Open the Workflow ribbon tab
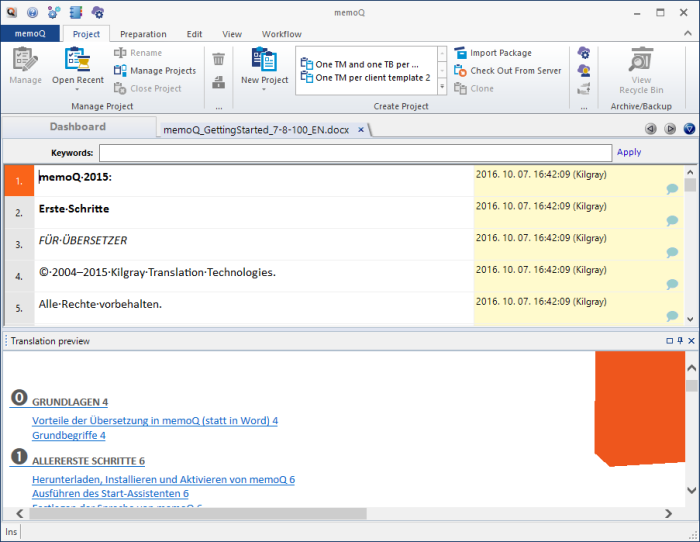Viewport: 700px width, 542px height. pyautogui.click(x=280, y=34)
